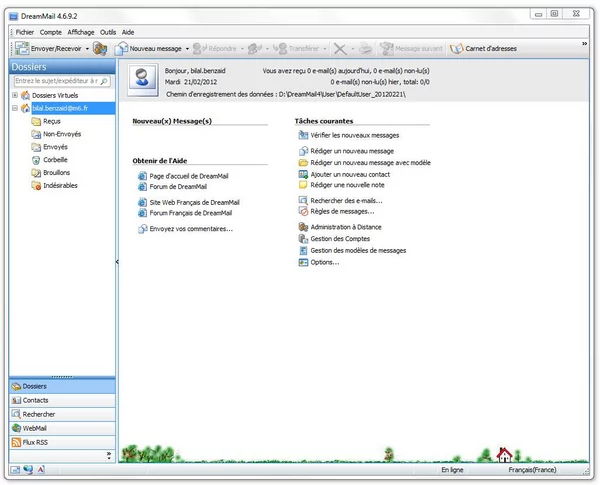Click the user avatar picture

[x=142, y=80]
